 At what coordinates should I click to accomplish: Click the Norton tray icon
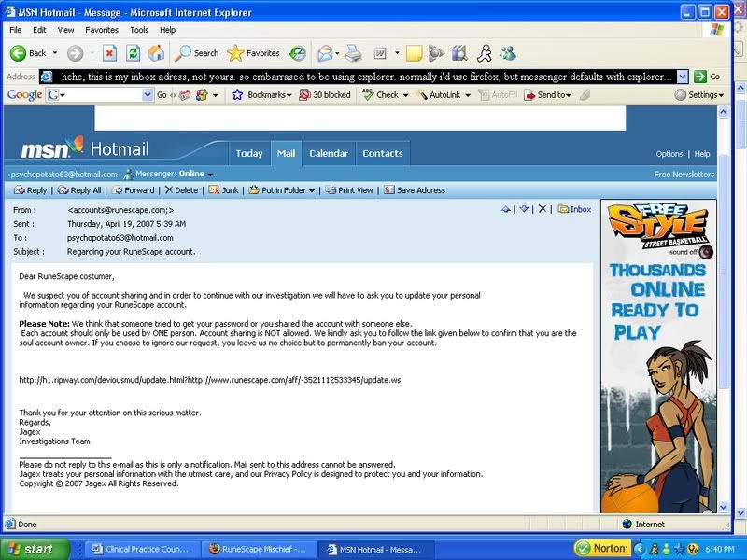point(602,549)
